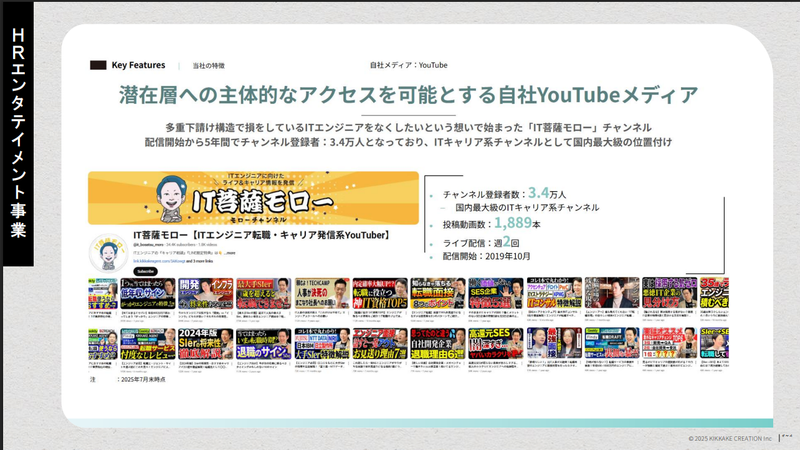
Task: Click the black Subscribe button
Action: tap(145, 271)
